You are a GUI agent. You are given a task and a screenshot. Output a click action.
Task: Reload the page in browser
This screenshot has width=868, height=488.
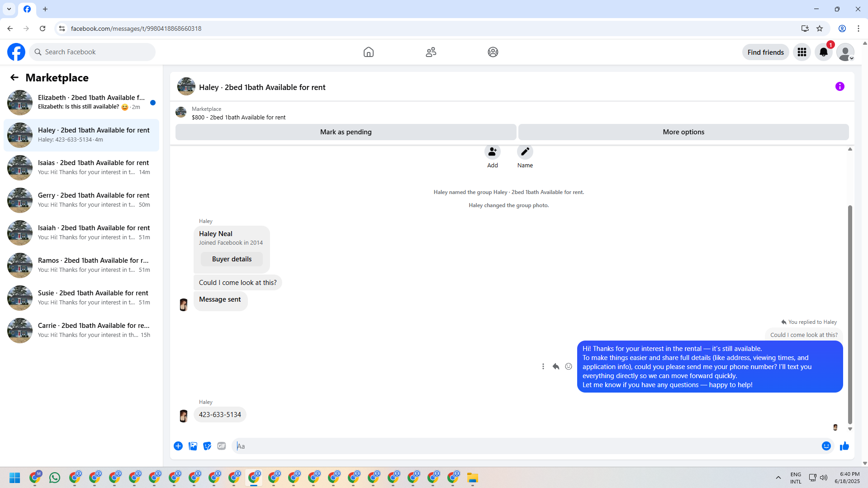[43, 28]
